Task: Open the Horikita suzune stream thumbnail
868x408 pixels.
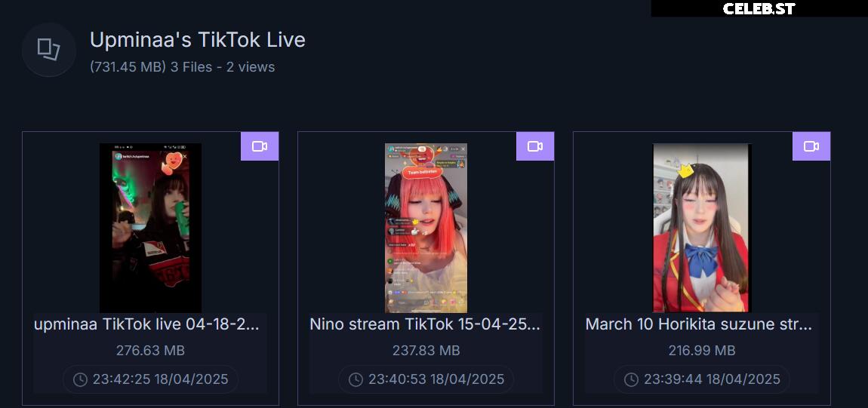Action: 701,228
